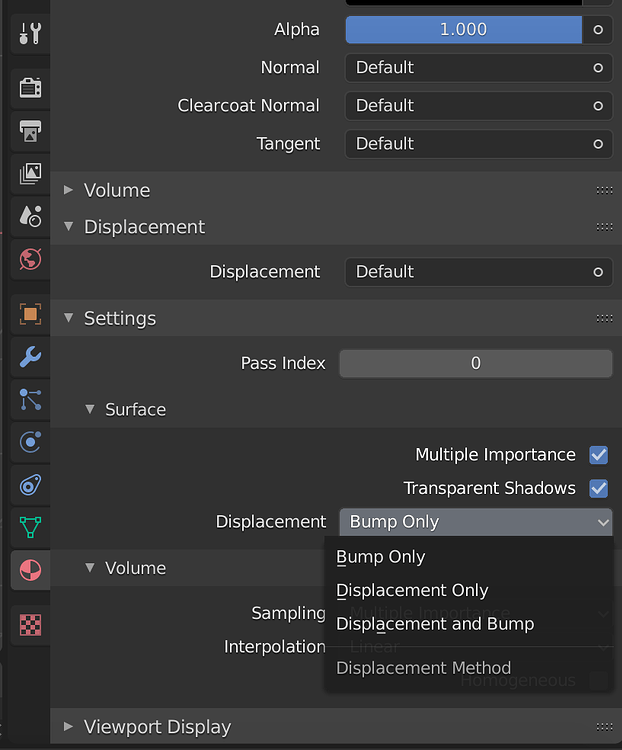Grab the Volume panel drag handle
The height and width of the screenshot is (750, 622).
click(604, 190)
